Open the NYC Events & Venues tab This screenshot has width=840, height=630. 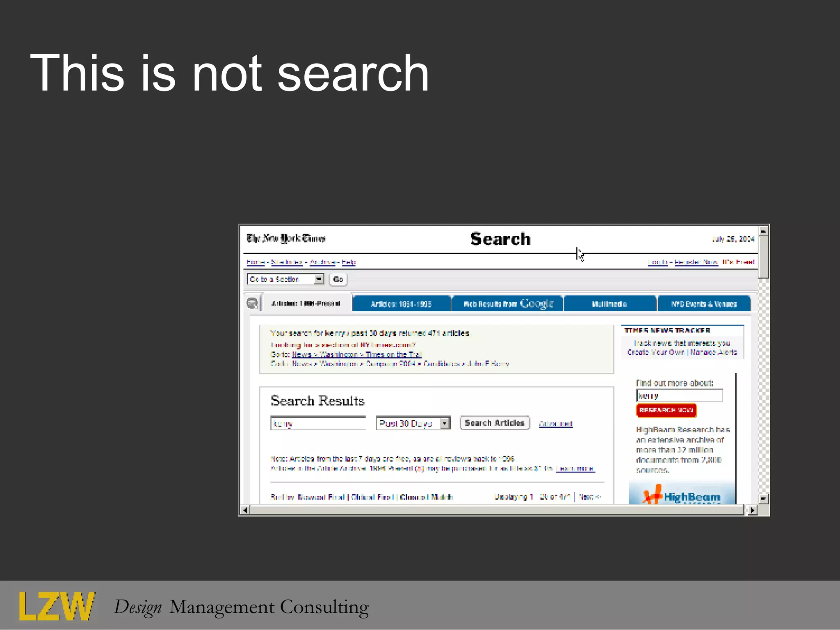[704, 304]
